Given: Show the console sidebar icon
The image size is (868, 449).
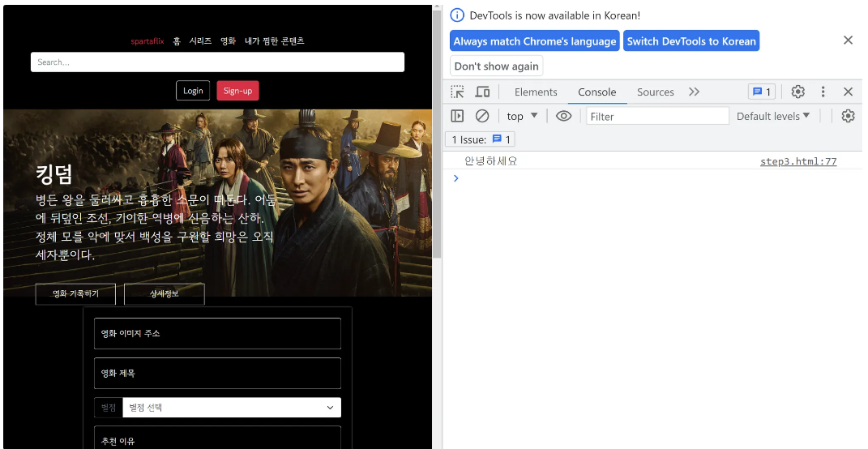Looking at the screenshot, I should (457, 116).
